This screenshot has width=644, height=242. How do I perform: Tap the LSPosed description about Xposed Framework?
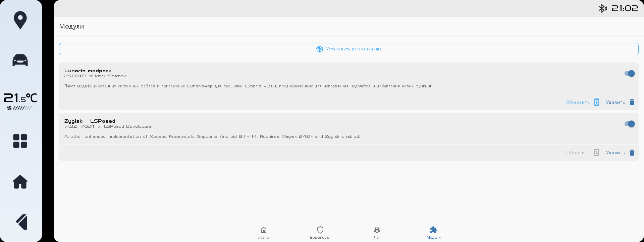(x=212, y=136)
